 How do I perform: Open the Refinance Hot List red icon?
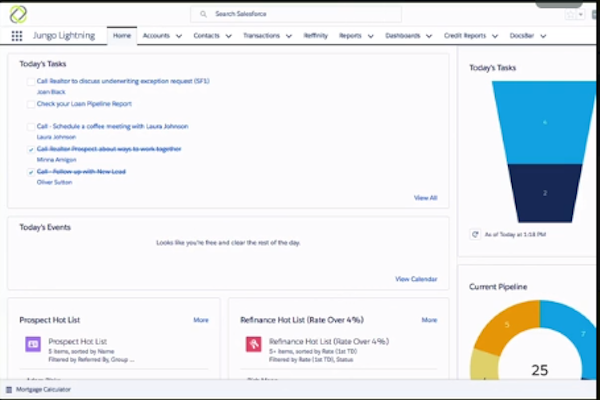tap(253, 344)
